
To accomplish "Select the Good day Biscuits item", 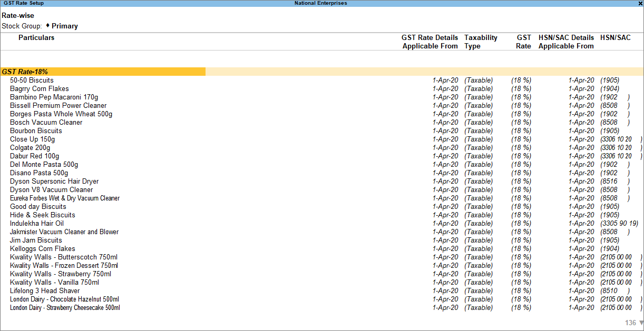I will (38, 206).
